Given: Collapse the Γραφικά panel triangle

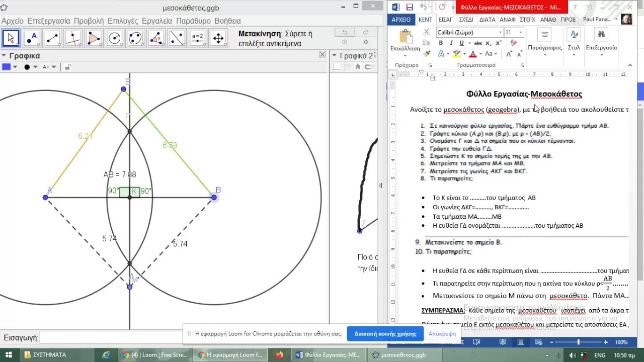Looking at the screenshot, I should coord(4,56).
